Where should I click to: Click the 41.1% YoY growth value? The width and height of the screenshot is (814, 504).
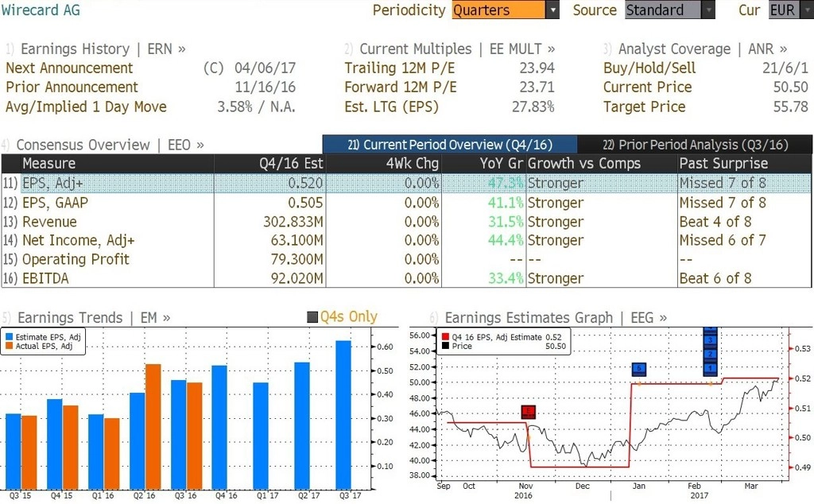[506, 203]
